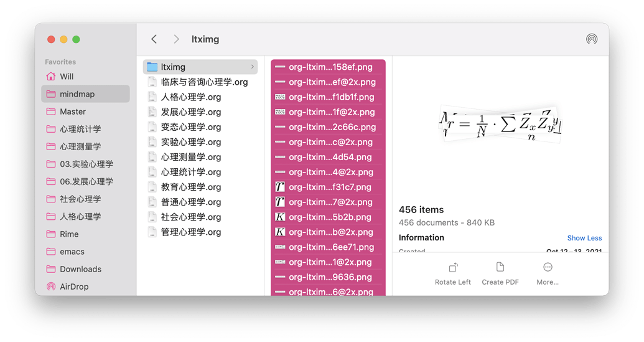Select org-ltxim...c@2x.png file

tap(328, 142)
